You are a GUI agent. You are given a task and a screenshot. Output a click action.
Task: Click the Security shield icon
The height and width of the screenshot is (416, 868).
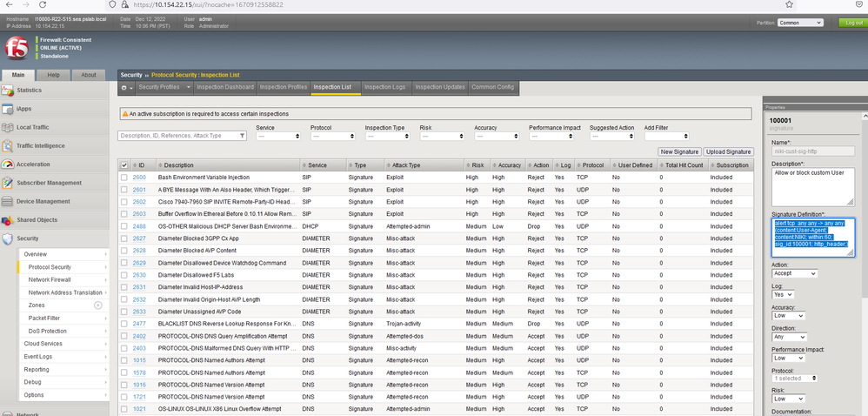9,238
